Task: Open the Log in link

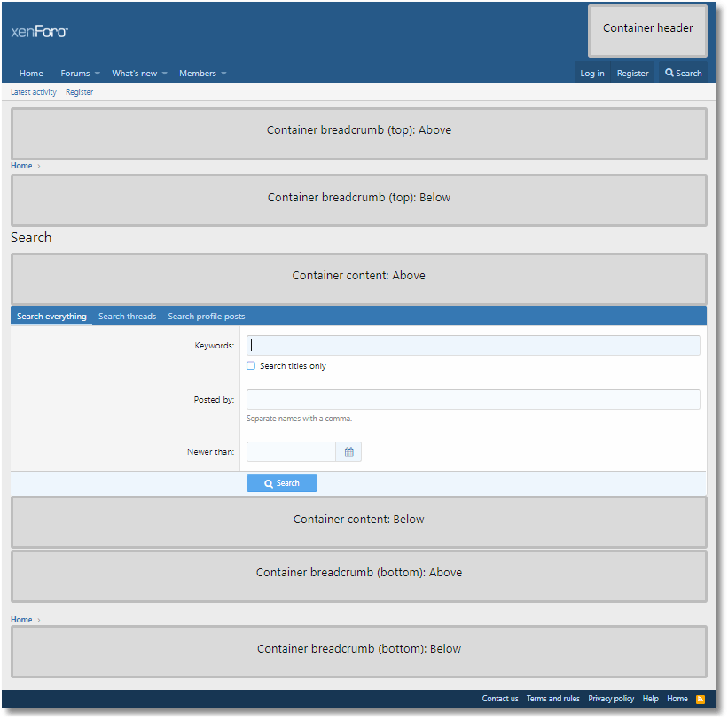Action: point(591,74)
